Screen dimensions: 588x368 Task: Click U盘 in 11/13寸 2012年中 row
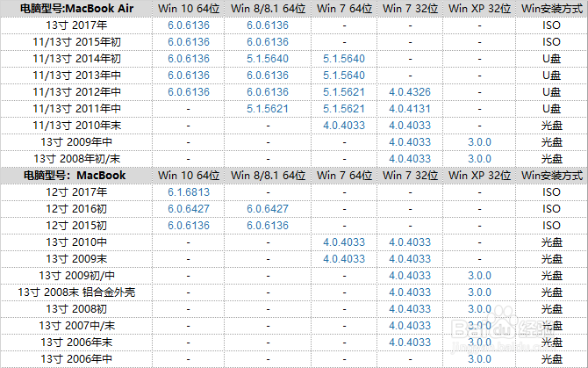552,92
